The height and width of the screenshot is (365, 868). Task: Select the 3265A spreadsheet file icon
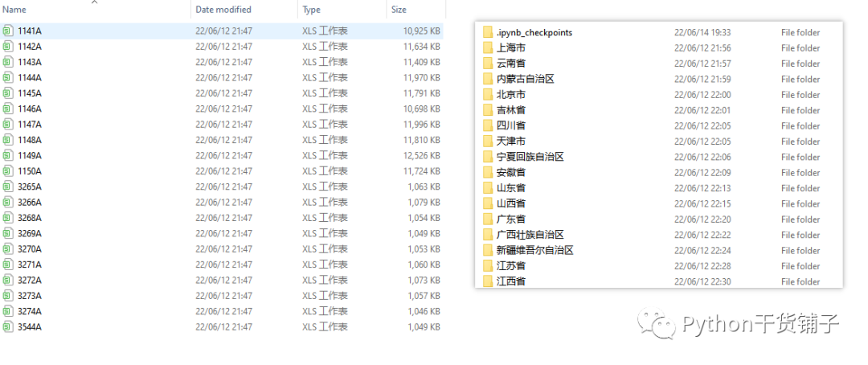pos(8,187)
